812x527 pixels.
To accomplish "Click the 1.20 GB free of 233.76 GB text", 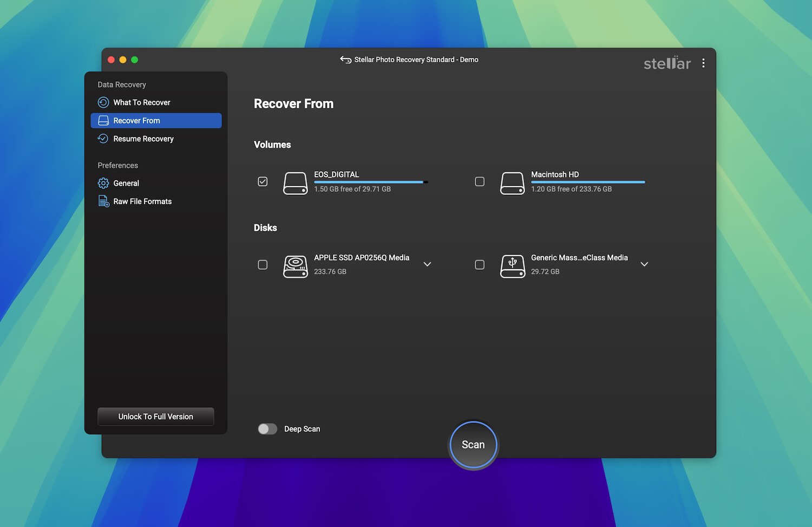I will click(571, 189).
